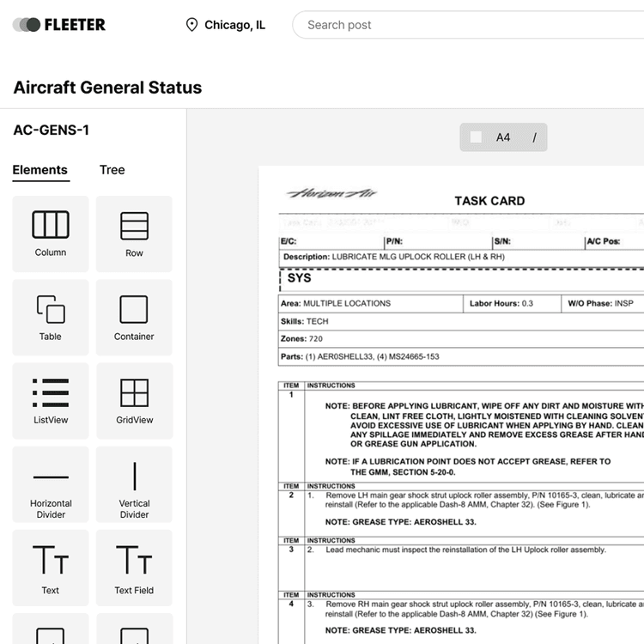The height and width of the screenshot is (644, 644).
Task: Select the Text Field element
Action: (x=134, y=568)
